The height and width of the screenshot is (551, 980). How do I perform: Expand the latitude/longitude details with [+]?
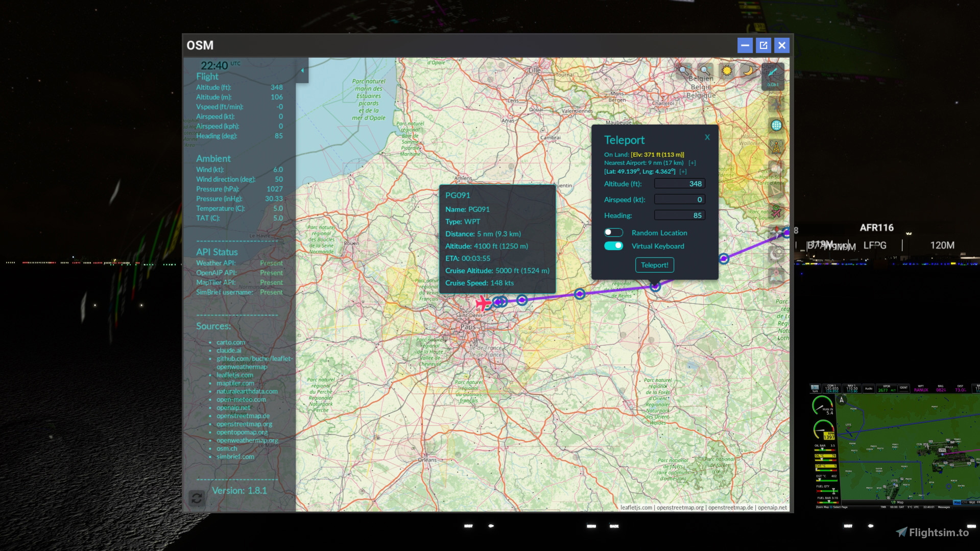coord(683,172)
